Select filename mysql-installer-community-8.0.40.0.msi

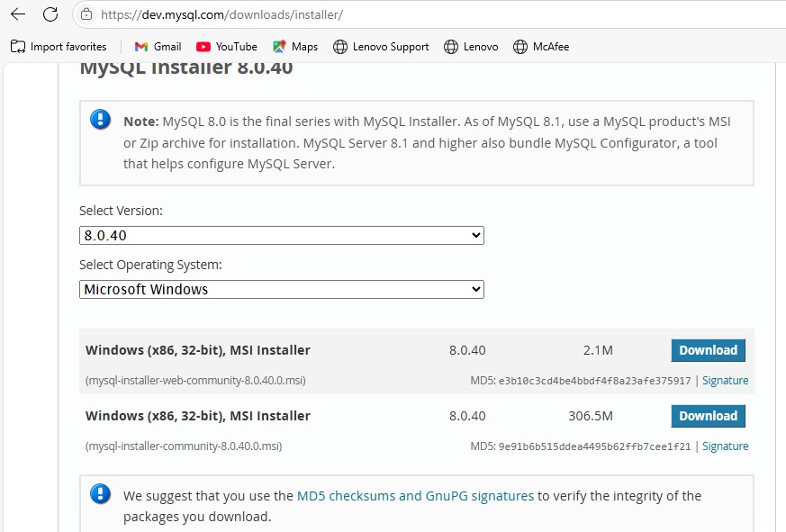click(x=184, y=446)
